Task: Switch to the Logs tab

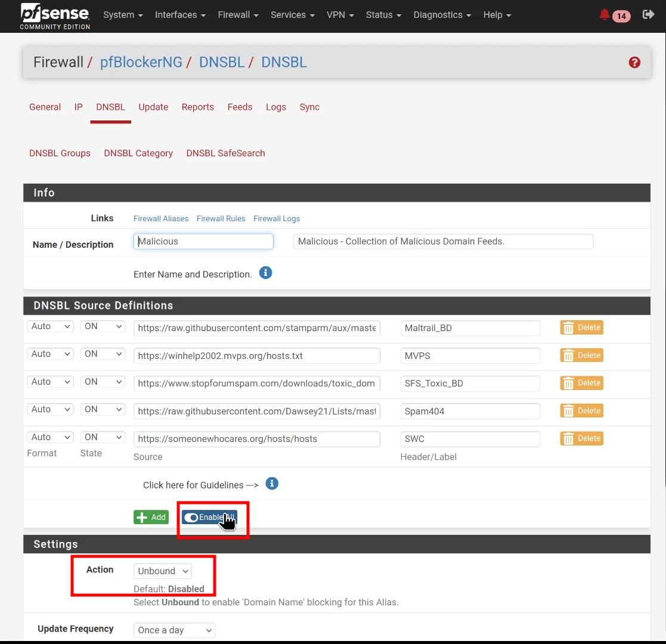Action: 275,107
